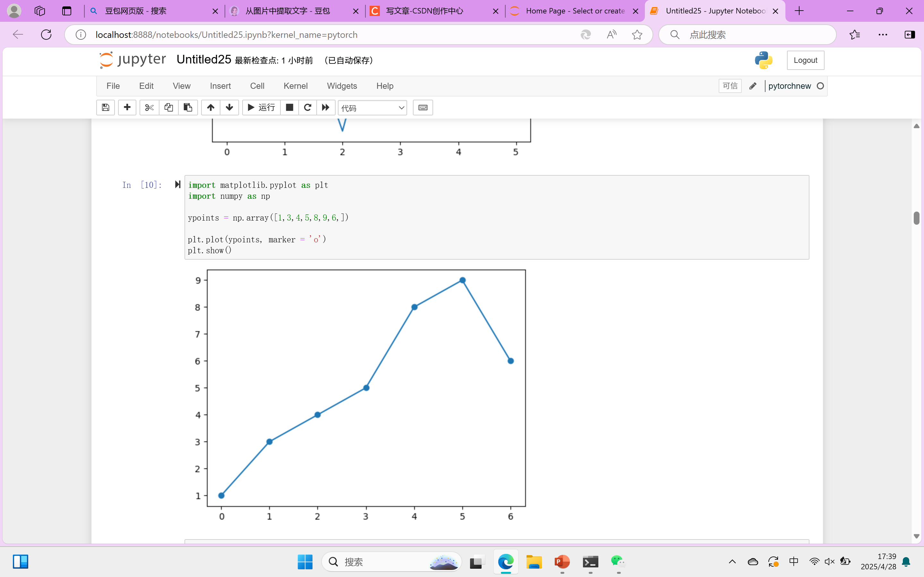Open the Kernel menu

point(295,86)
